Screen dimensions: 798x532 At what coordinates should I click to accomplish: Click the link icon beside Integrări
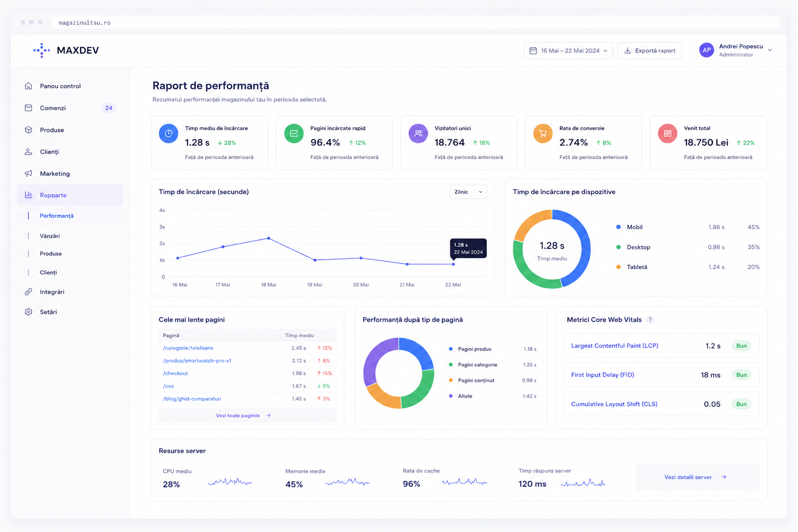[x=29, y=292]
